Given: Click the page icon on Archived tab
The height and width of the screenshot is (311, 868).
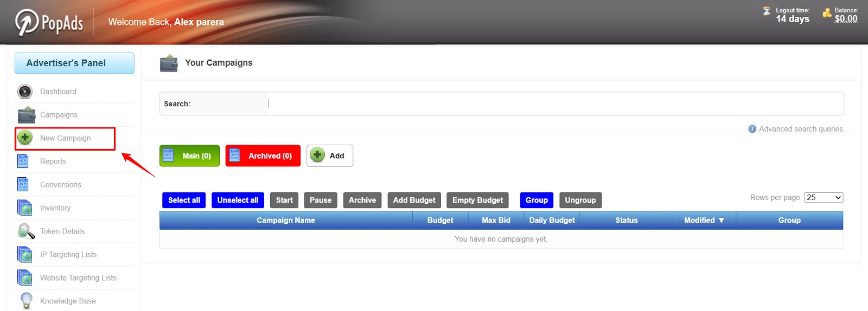Looking at the screenshot, I should [234, 155].
